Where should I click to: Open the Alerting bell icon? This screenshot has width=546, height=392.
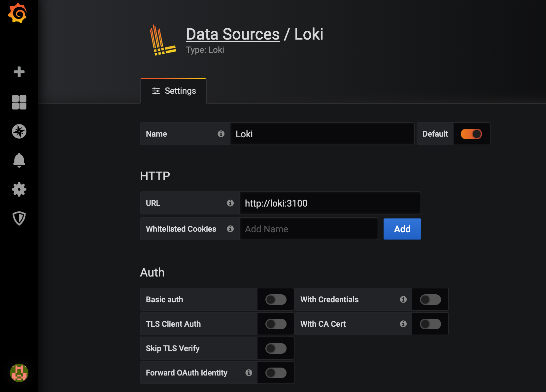19,160
